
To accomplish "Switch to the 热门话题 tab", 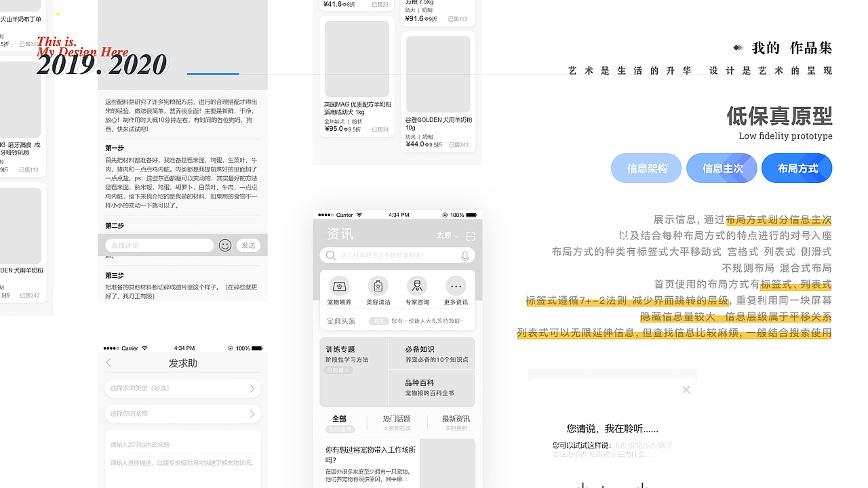I will pyautogui.click(x=397, y=419).
